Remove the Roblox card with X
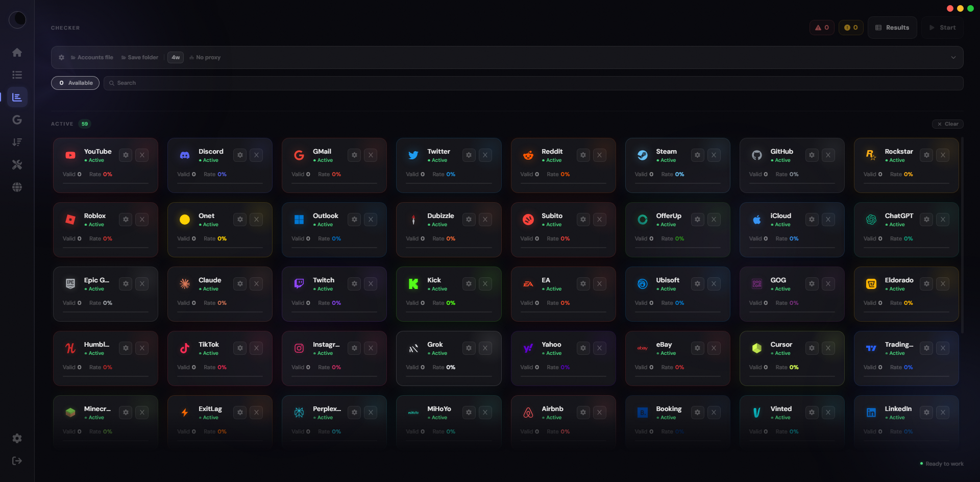980x482 pixels. pos(142,219)
